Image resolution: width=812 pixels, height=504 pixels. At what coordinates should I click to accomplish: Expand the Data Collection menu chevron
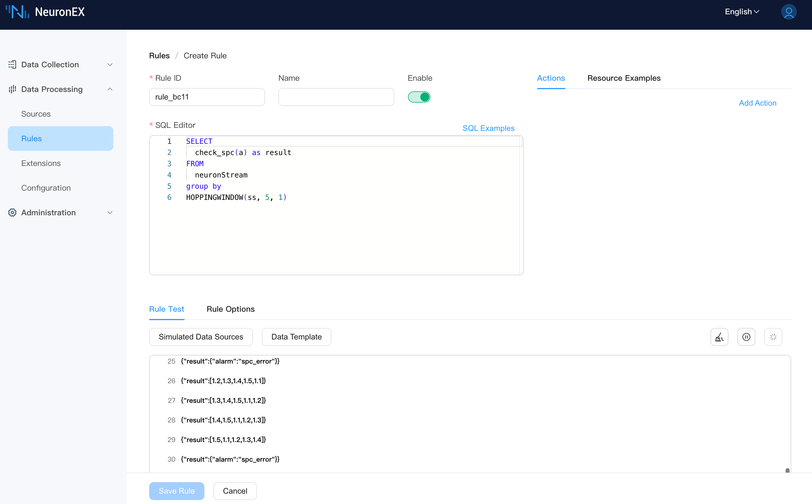point(110,64)
